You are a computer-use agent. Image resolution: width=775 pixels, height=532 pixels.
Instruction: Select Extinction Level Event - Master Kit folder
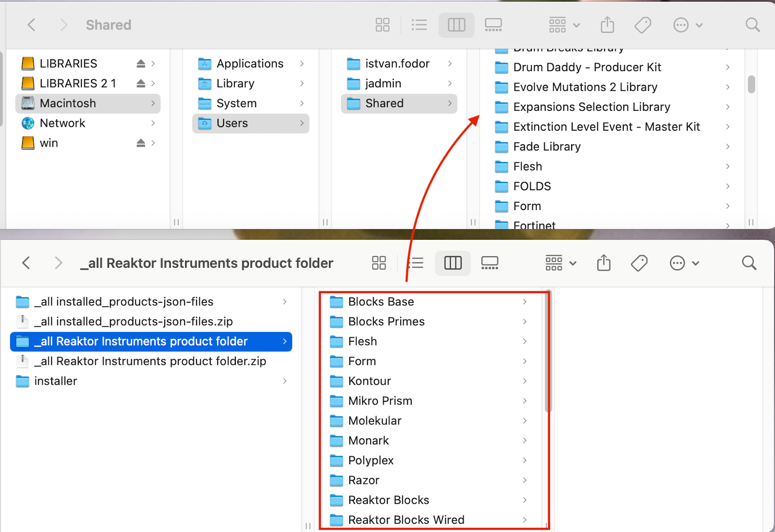click(612, 127)
